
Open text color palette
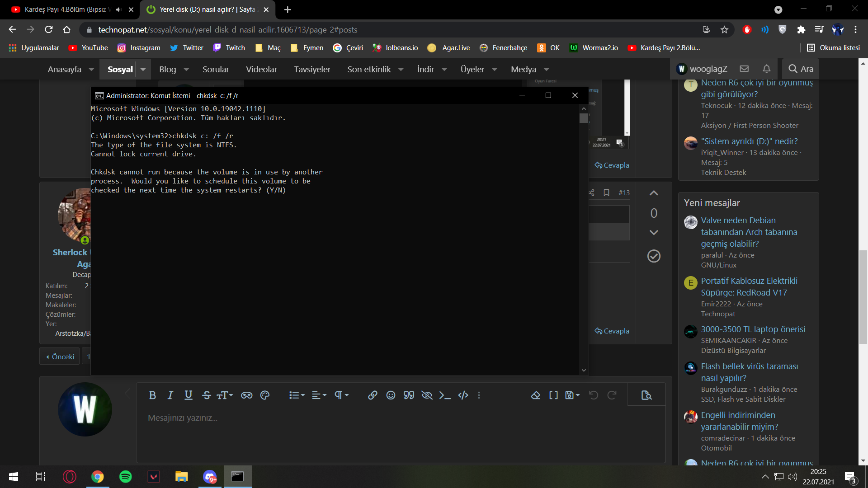[x=265, y=395]
